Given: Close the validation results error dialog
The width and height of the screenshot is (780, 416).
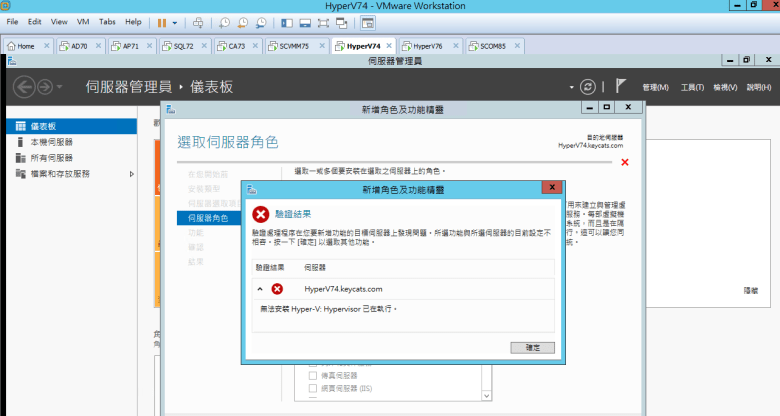Looking at the screenshot, I should tap(550, 188).
